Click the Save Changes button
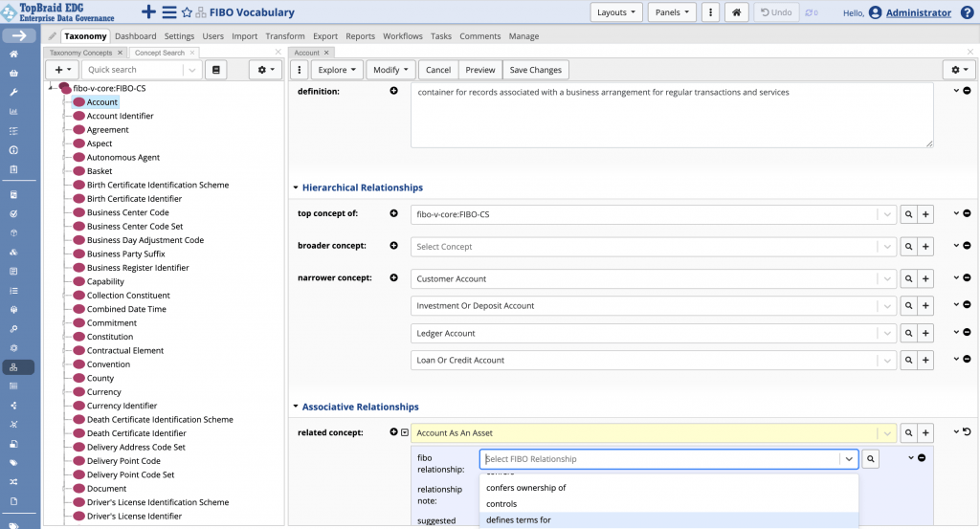 (536, 70)
